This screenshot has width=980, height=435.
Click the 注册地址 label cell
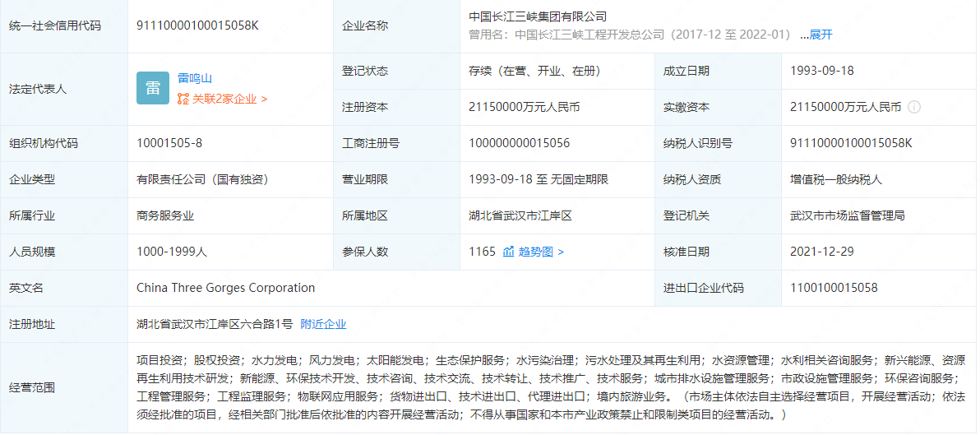[64, 325]
